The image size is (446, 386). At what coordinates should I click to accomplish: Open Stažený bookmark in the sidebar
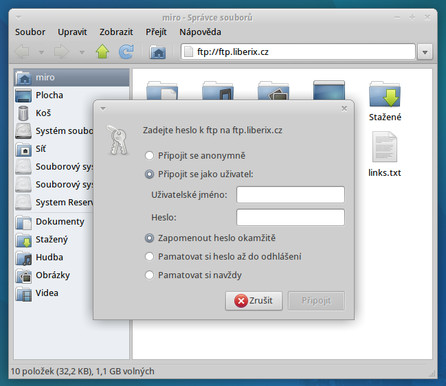pos(54,240)
